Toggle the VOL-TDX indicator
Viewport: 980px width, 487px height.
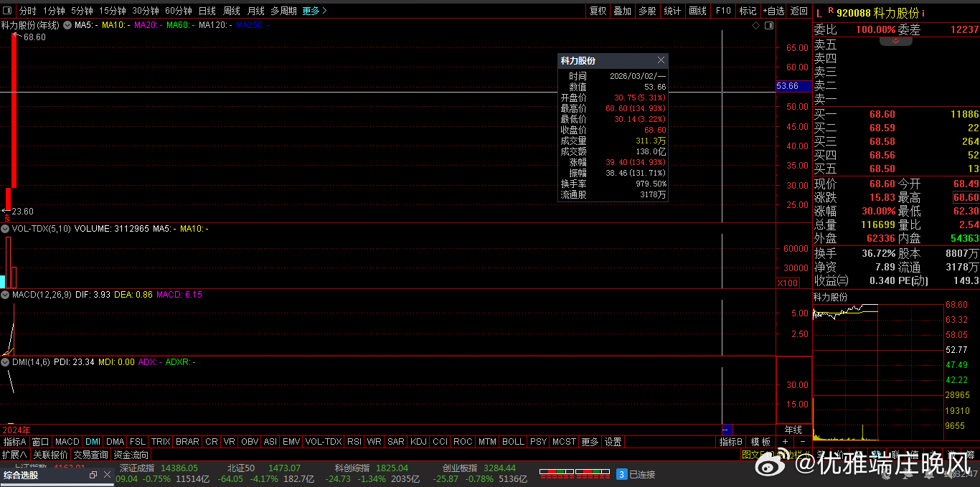pyautogui.click(x=324, y=442)
